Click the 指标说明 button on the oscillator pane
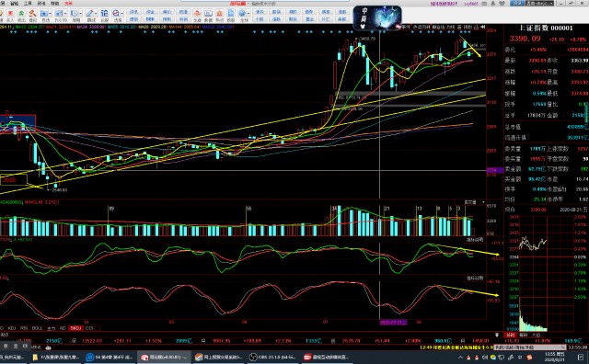The image size is (589, 364). coord(475,240)
